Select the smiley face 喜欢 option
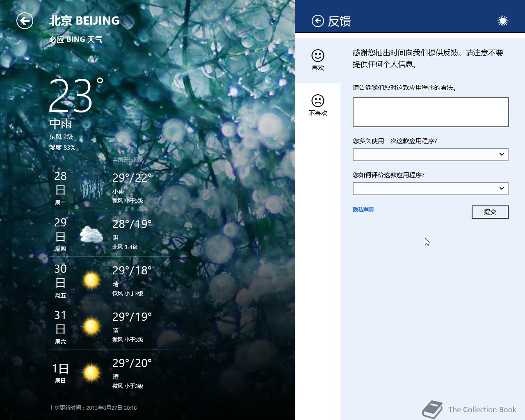The image size is (525, 420). tap(318, 60)
